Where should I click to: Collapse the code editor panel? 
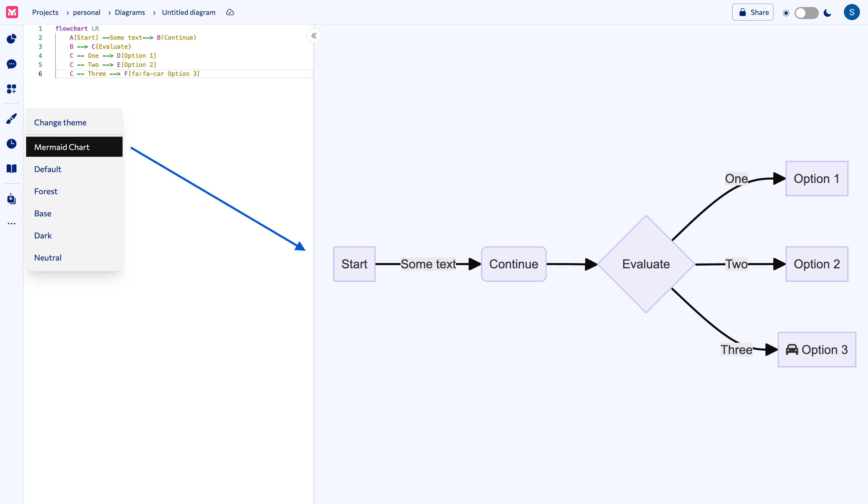tap(314, 35)
